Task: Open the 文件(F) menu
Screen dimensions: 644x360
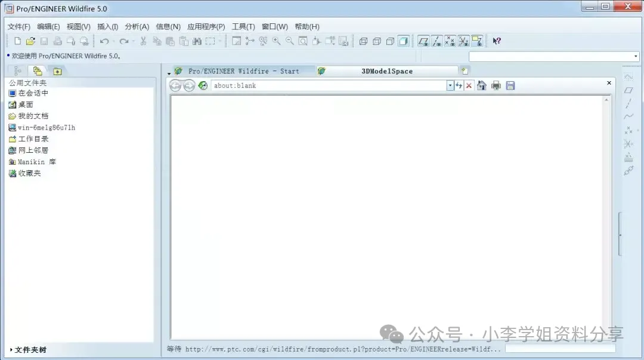Action: point(19,26)
